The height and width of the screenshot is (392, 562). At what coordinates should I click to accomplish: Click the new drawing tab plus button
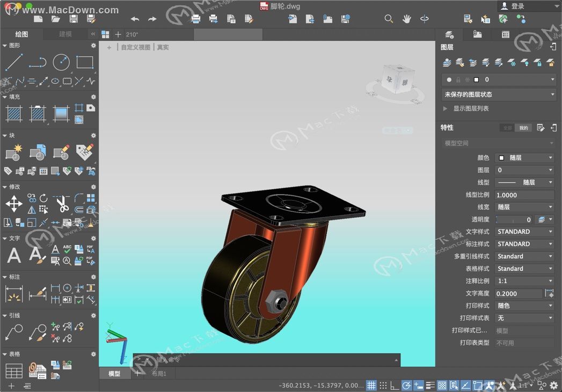pyautogui.click(x=118, y=34)
